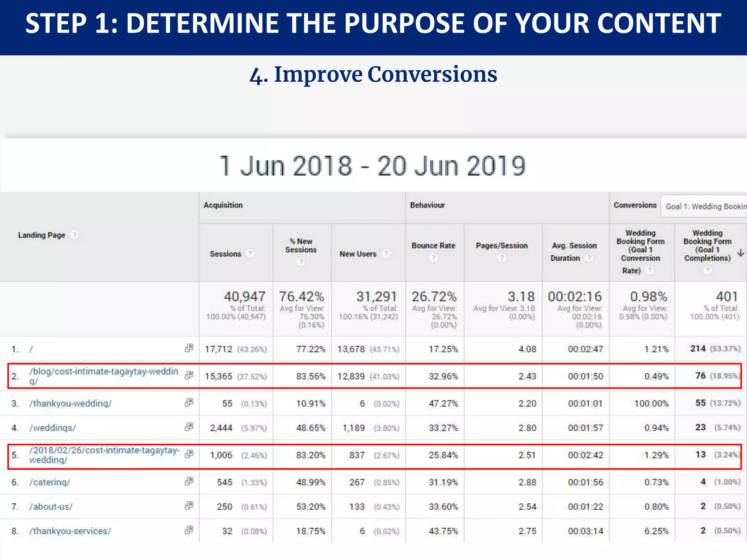747x560 pixels.
Task: Open /thankyou-services/ external link icon
Action: click(x=189, y=530)
